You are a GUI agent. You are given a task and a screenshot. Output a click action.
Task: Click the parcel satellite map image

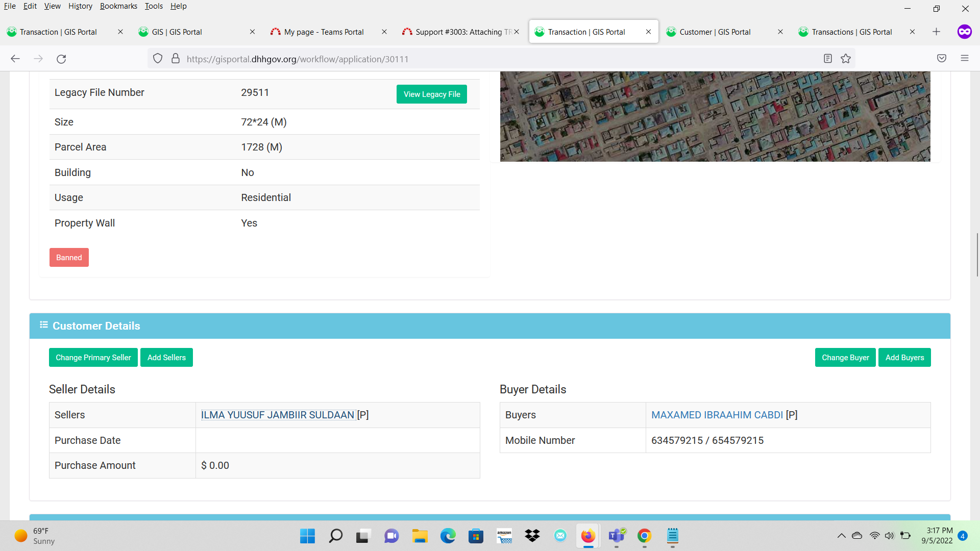coord(715,116)
